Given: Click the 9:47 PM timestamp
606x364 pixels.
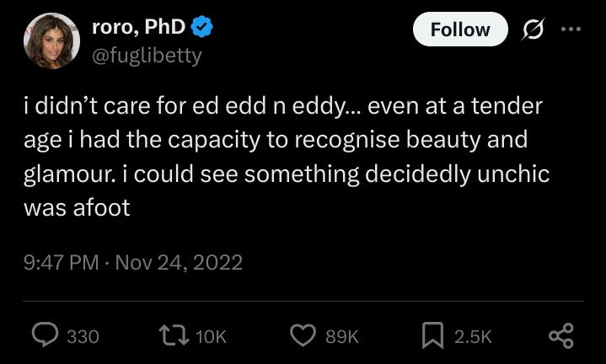Looking at the screenshot, I should (x=62, y=262).
